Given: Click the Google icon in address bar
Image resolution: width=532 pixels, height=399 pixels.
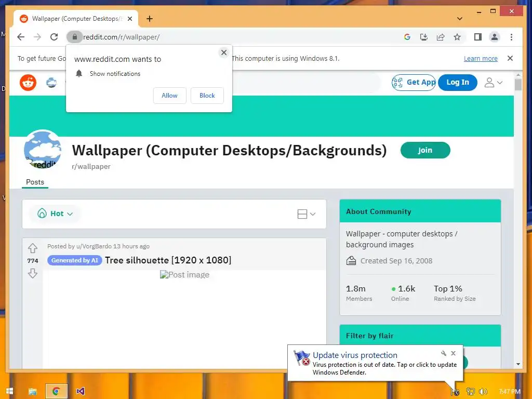Looking at the screenshot, I should click(x=407, y=37).
